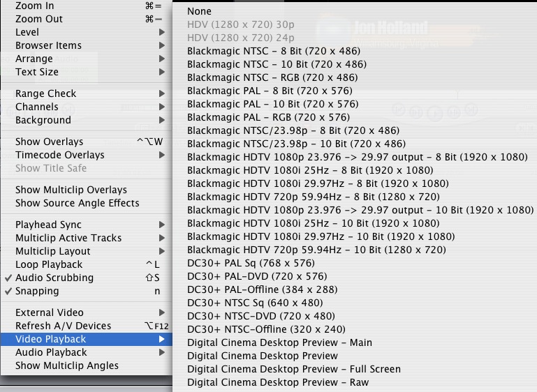Expand the Timecode Overlays submenu

[86, 155]
